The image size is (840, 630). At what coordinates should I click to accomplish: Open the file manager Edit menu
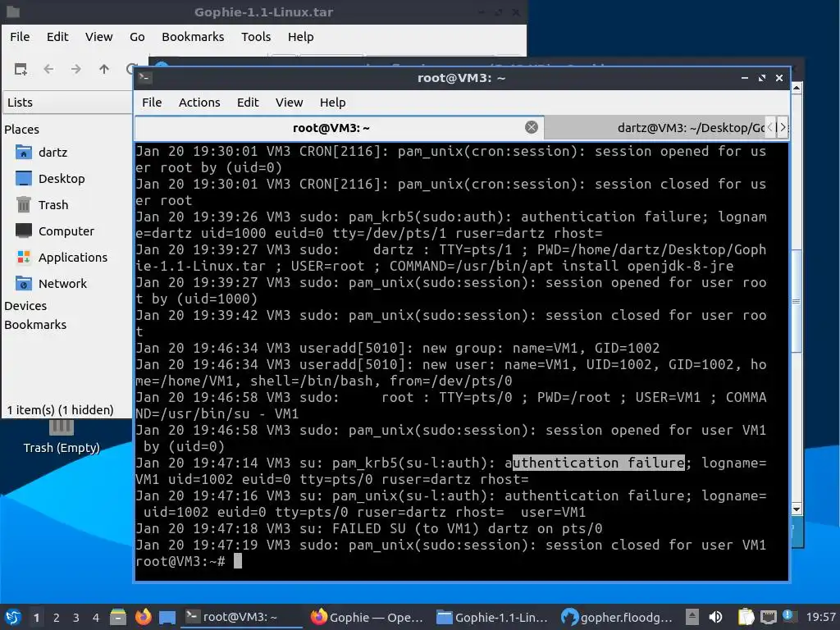[57, 37]
